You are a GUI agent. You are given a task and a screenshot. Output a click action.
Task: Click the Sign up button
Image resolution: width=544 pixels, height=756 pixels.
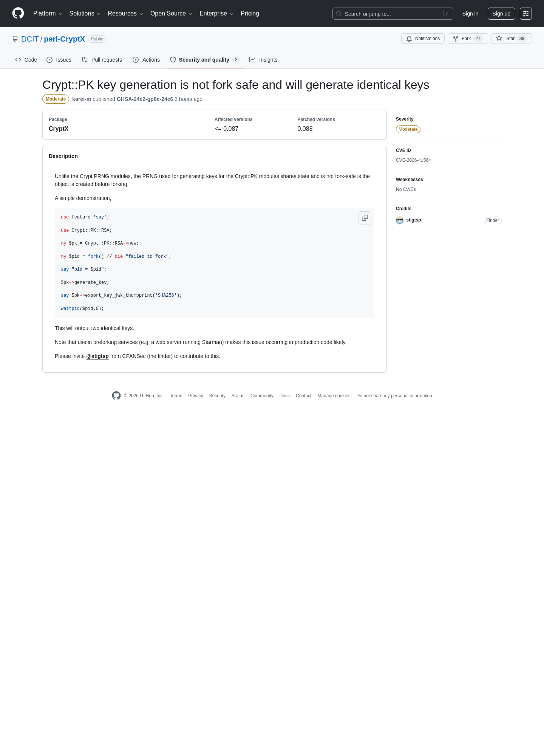pos(501,14)
